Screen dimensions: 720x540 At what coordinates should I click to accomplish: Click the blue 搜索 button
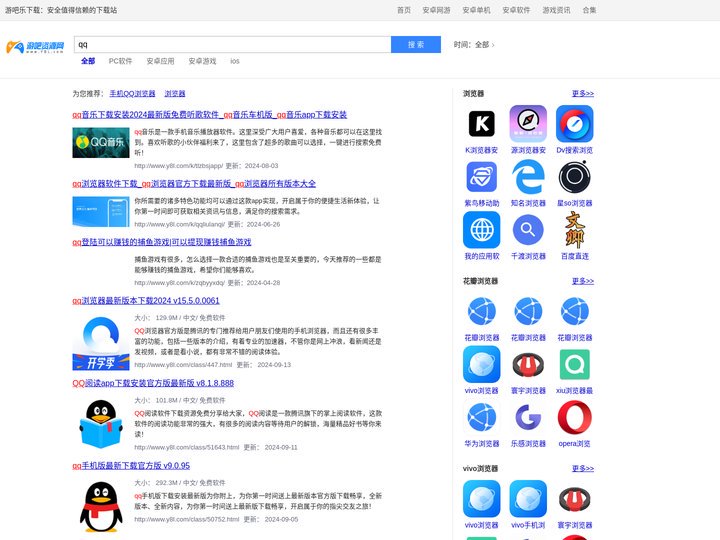tap(416, 45)
